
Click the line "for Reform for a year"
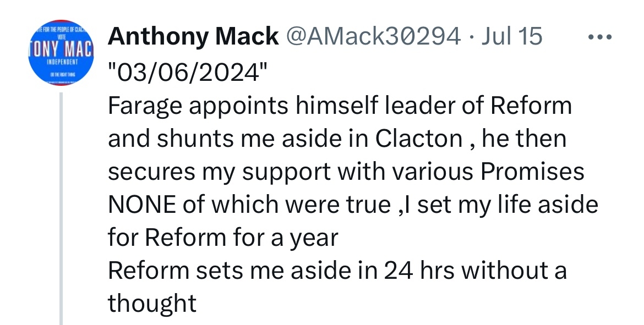click(x=223, y=238)
